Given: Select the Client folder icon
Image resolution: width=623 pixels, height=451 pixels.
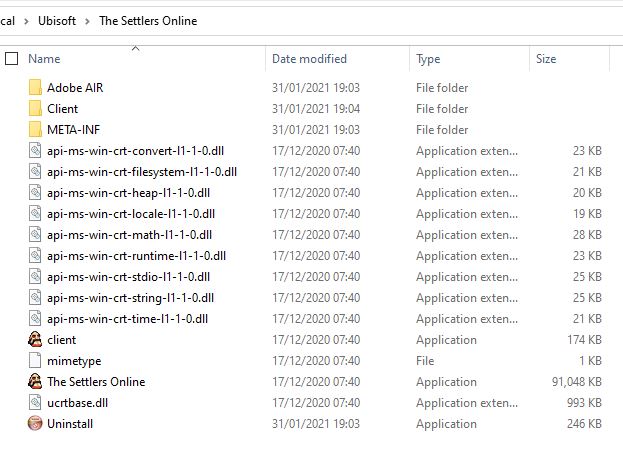Looking at the screenshot, I should pyautogui.click(x=36, y=109).
